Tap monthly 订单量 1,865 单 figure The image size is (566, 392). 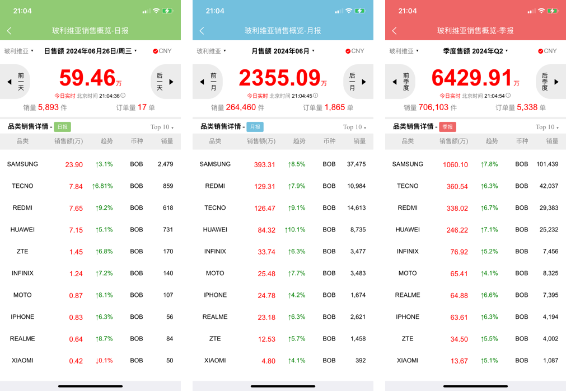tap(328, 107)
